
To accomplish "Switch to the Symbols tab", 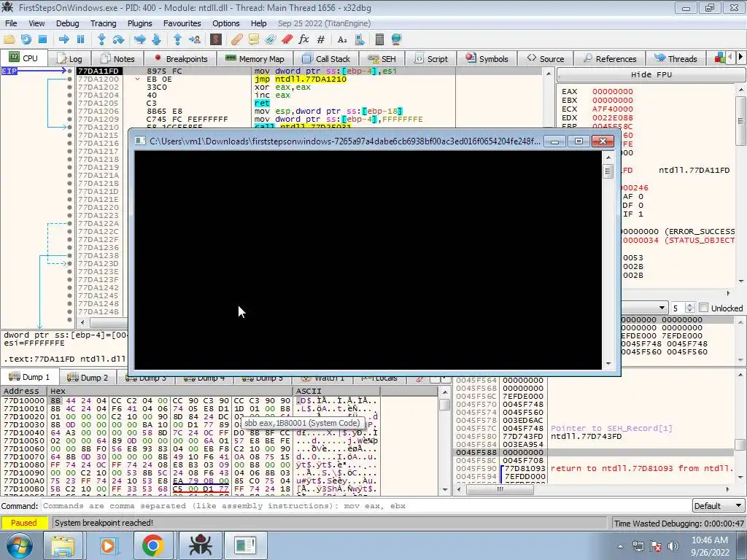I will (x=487, y=59).
